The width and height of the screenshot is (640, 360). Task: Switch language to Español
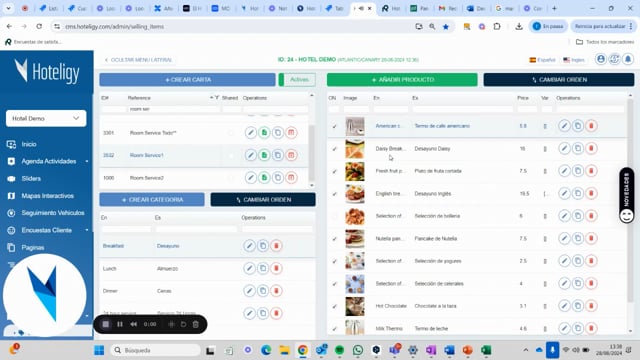pos(542,60)
